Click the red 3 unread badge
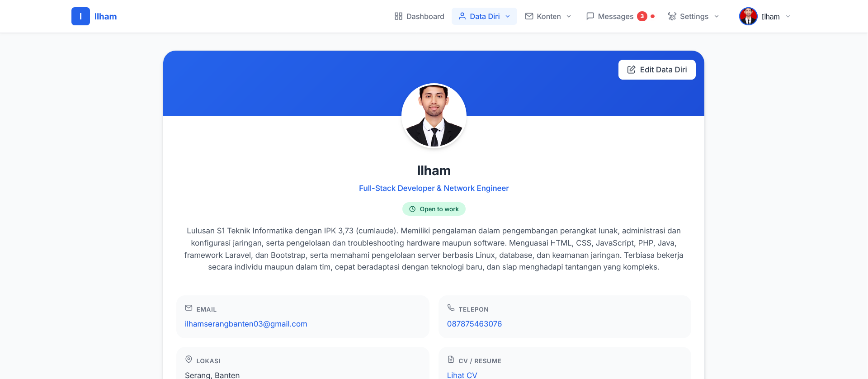Image resolution: width=868 pixels, height=379 pixels. 642,16
